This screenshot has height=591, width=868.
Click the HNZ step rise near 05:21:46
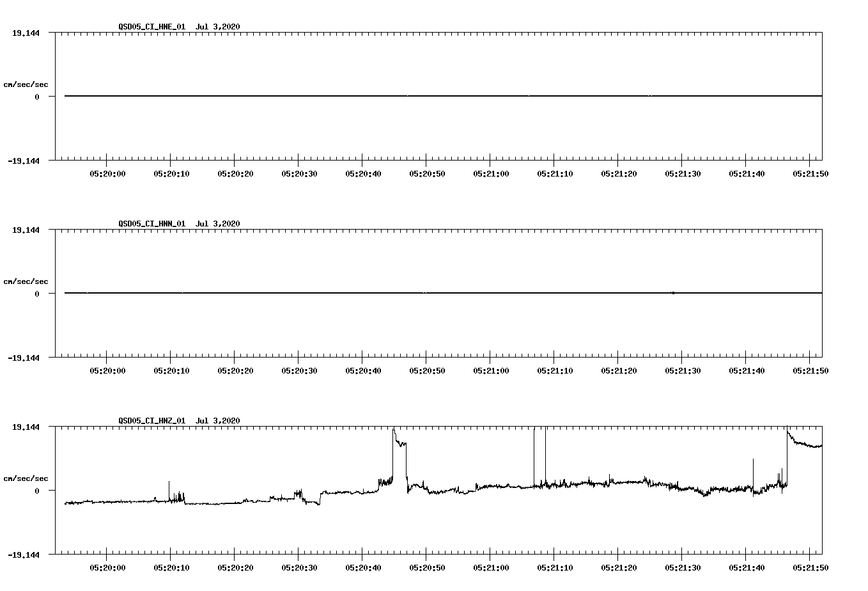tap(787, 457)
